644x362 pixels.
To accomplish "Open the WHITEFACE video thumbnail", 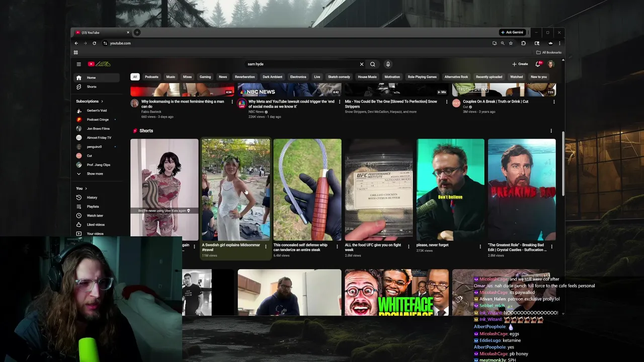I will (x=396, y=293).
